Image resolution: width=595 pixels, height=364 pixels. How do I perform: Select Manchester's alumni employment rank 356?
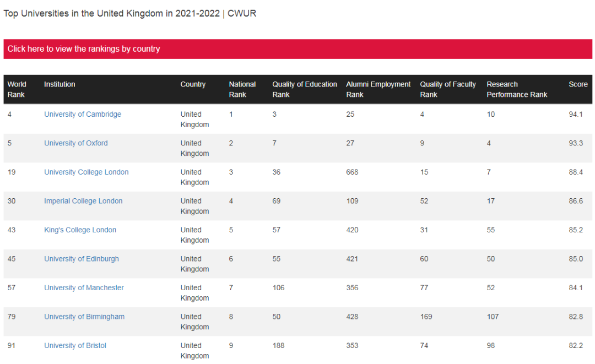pyautogui.click(x=352, y=287)
